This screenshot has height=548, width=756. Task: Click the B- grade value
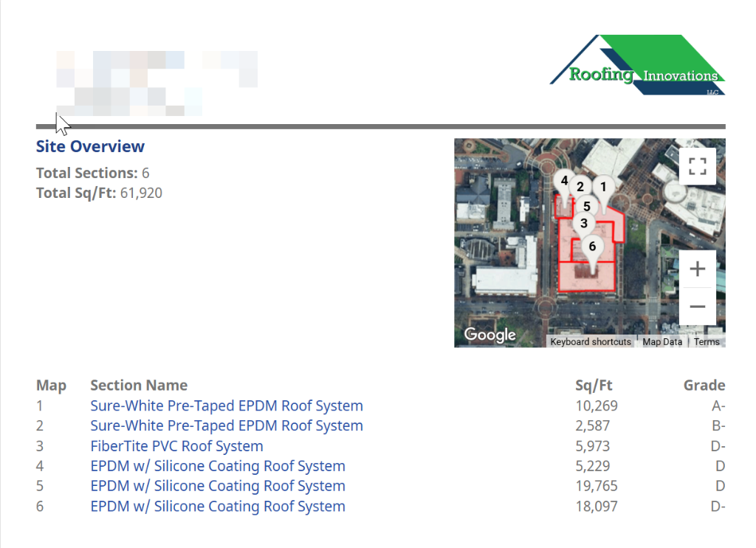(x=718, y=426)
